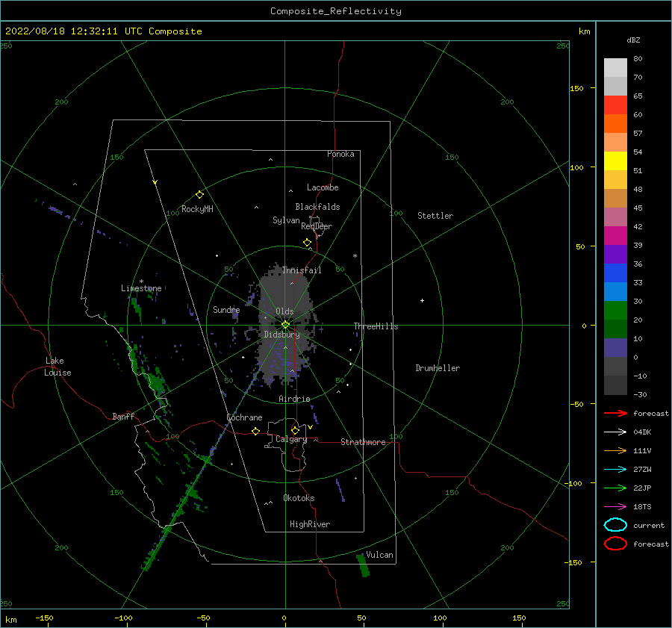Viewport: 672px width, 628px height.
Task: Click the yellow diamond radar-center marker near Olds
Action: tap(285, 325)
